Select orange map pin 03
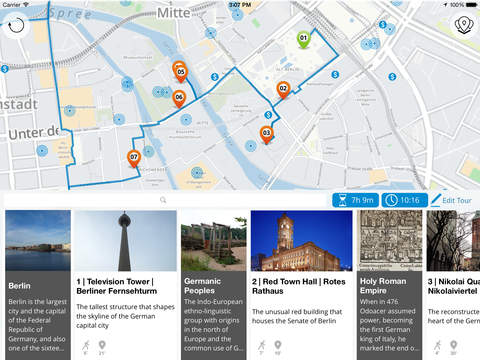The image size is (480, 360). point(266,135)
